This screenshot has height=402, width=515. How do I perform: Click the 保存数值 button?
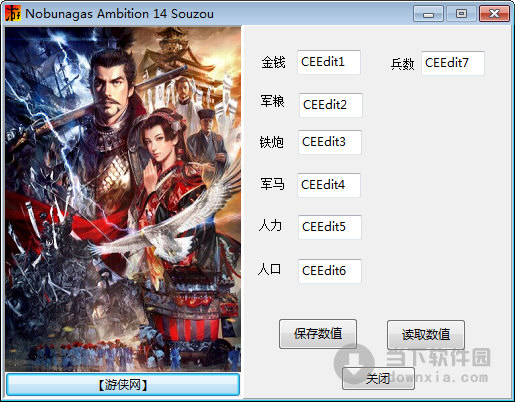click(318, 334)
